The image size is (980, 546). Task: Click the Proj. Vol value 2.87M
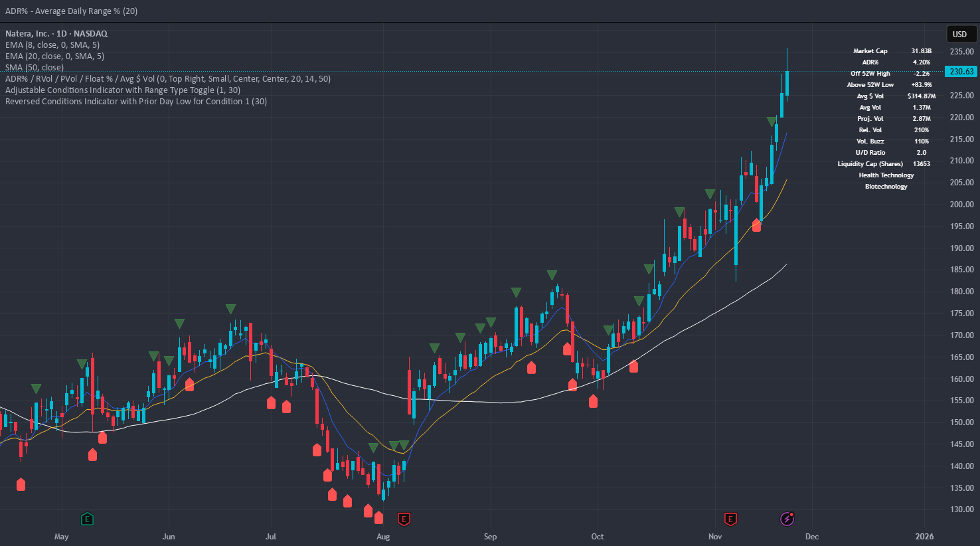point(921,119)
